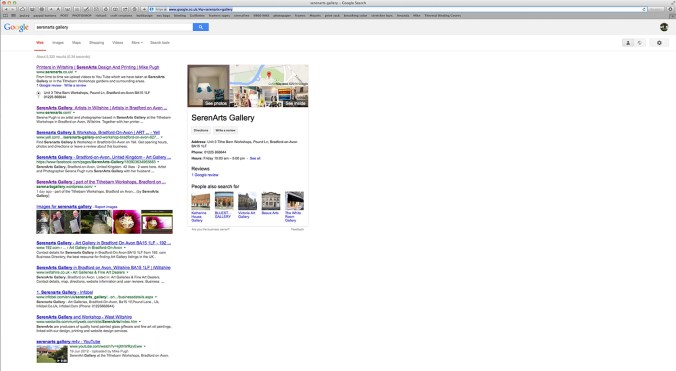Open Search tools options

160,43
